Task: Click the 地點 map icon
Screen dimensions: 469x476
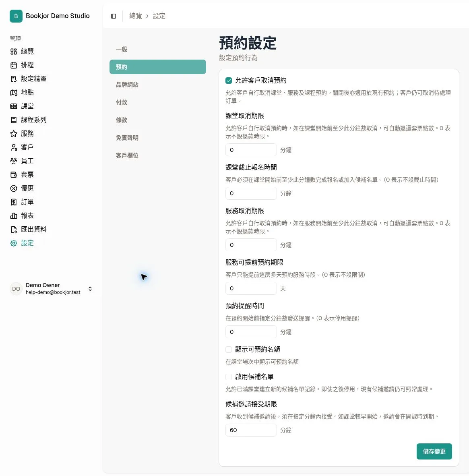Action: tap(14, 93)
